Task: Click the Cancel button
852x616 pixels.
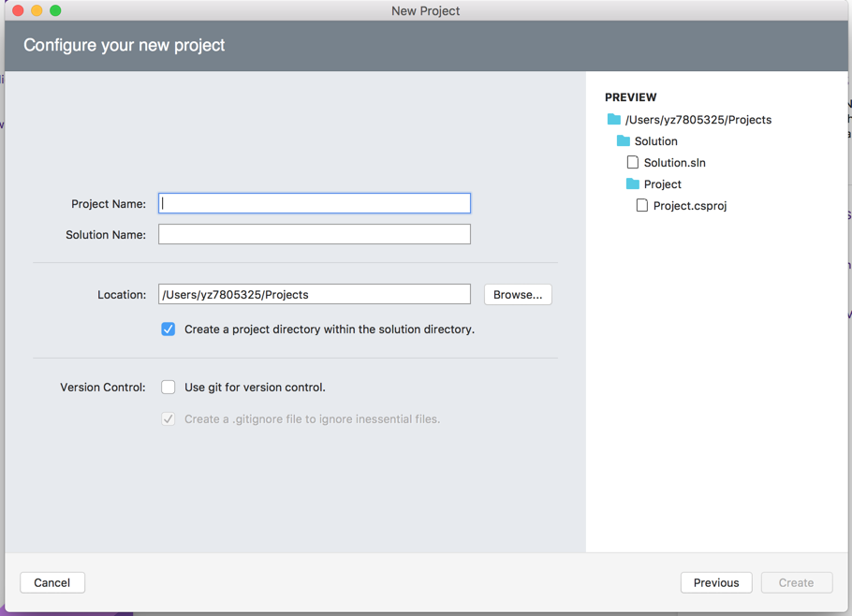Action: point(52,583)
